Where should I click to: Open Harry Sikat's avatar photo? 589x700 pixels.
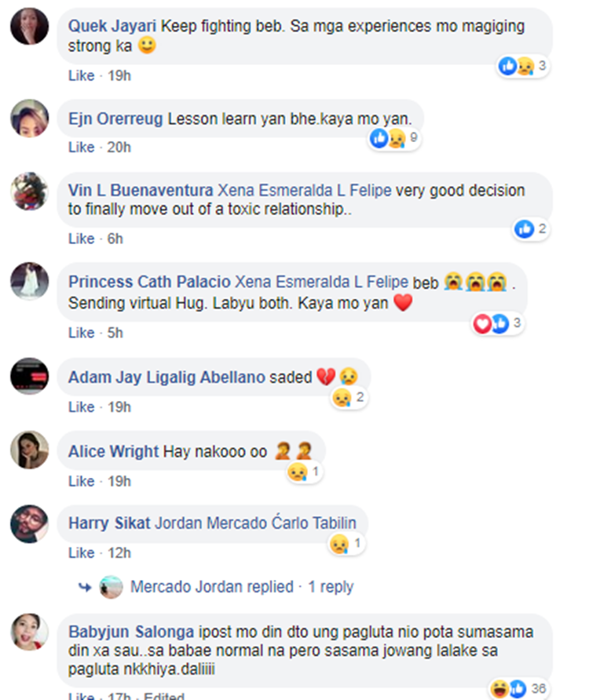pyautogui.click(x=30, y=523)
